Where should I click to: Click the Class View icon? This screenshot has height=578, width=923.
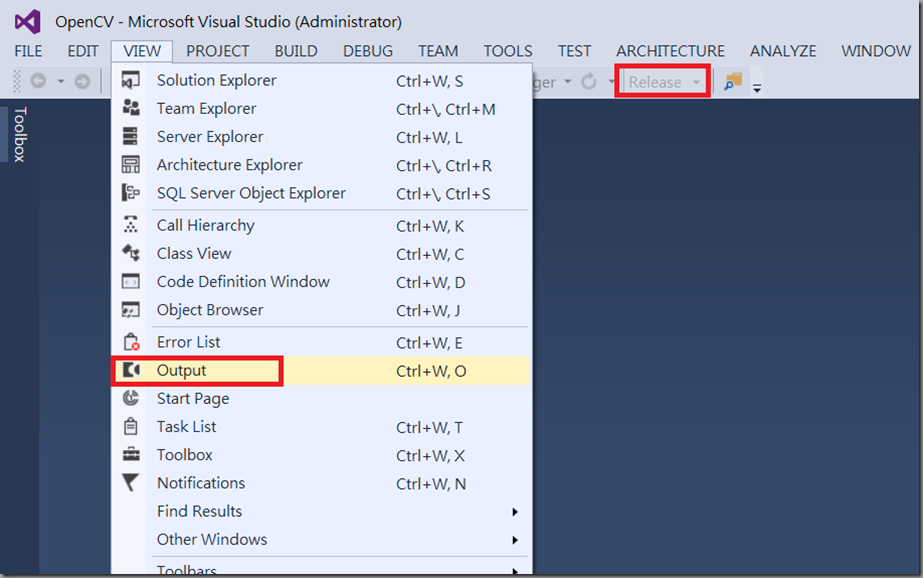tap(131, 253)
